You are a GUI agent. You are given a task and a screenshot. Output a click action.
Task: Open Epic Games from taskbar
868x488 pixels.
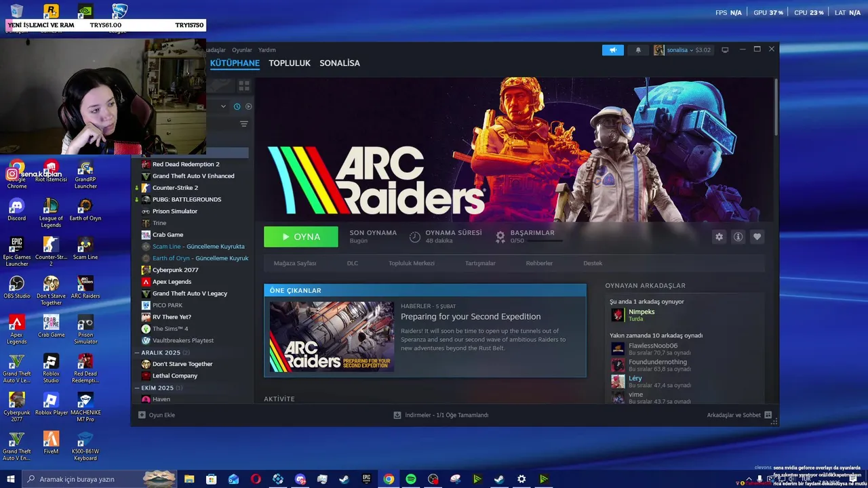367,479
